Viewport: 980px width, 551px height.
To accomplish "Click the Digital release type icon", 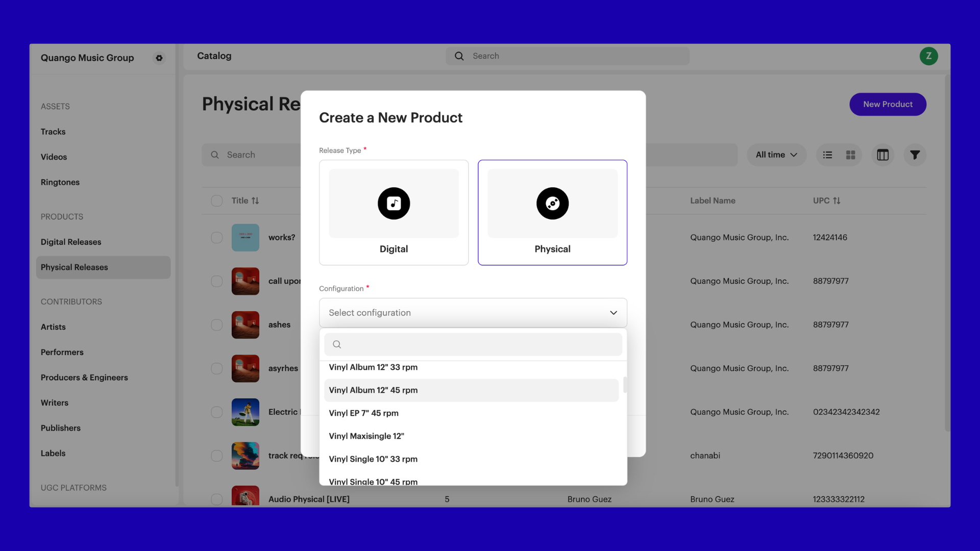I will (394, 204).
